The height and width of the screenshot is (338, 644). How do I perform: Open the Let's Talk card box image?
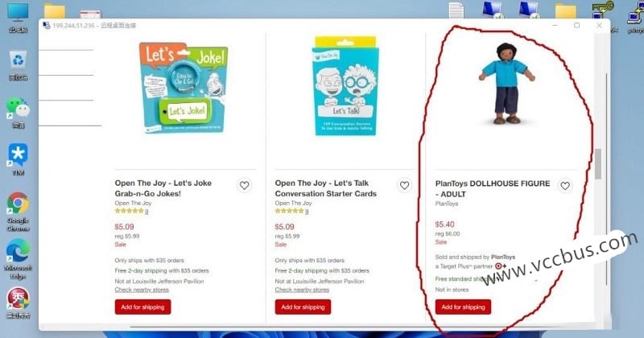click(x=345, y=86)
